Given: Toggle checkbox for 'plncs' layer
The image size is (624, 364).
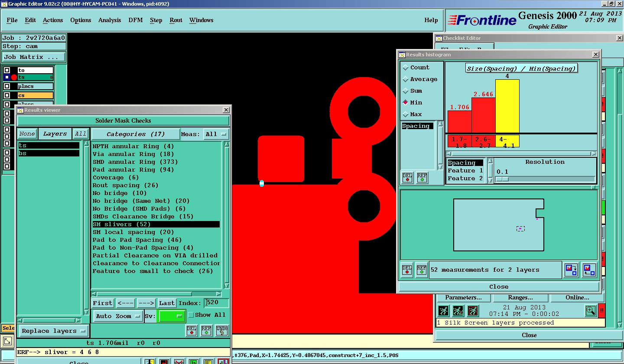Looking at the screenshot, I should click(7, 86).
